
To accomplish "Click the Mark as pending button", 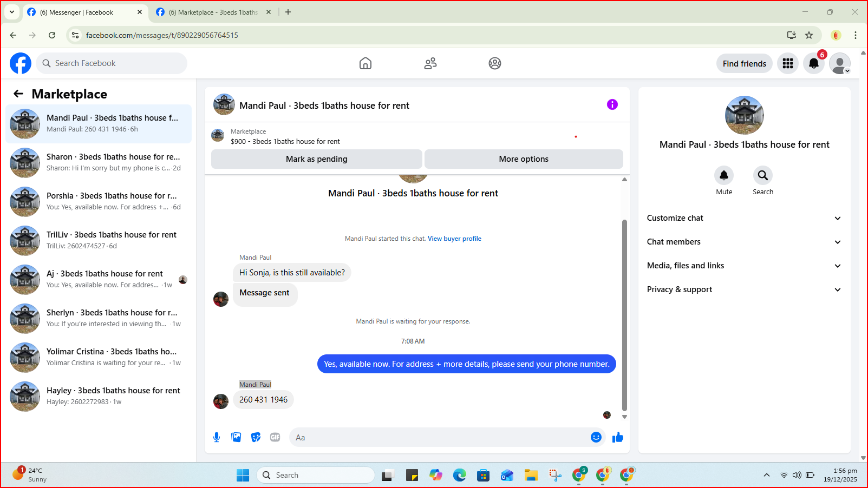I will click(317, 159).
